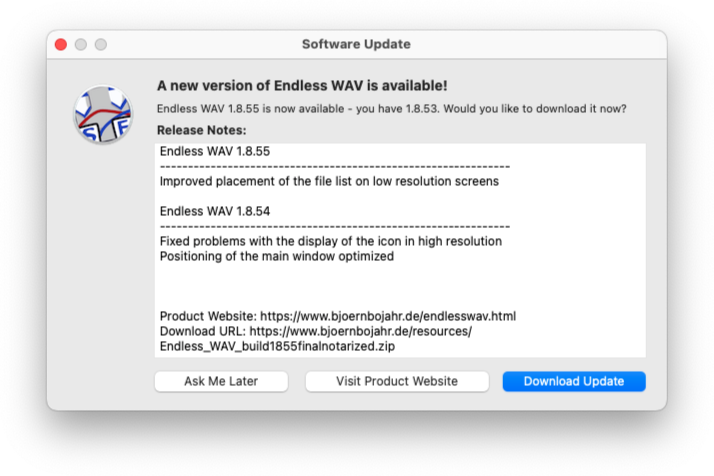Click the greyed zoom window button
The width and height of the screenshot is (714, 476).
tap(101, 44)
